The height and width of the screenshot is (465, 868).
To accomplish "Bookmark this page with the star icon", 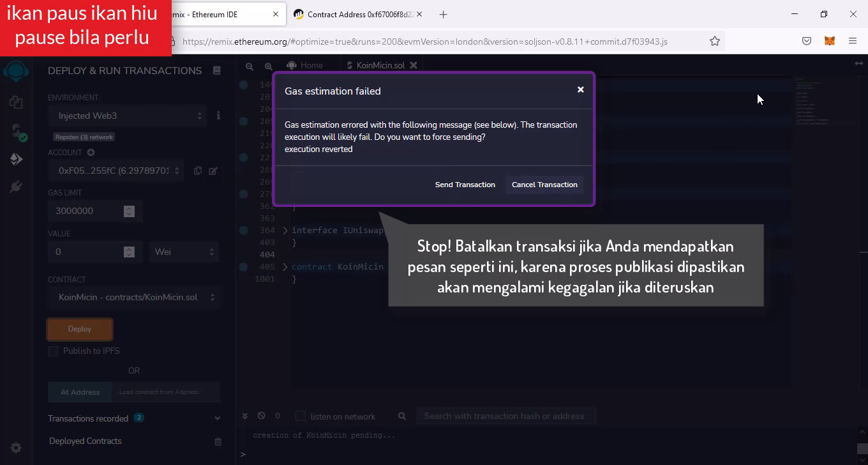I will pyautogui.click(x=715, y=41).
